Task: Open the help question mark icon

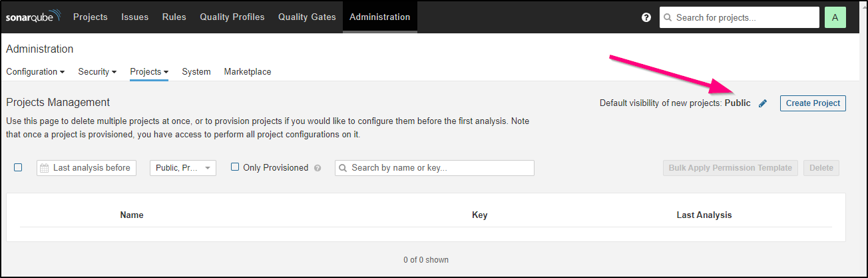Action: (646, 17)
